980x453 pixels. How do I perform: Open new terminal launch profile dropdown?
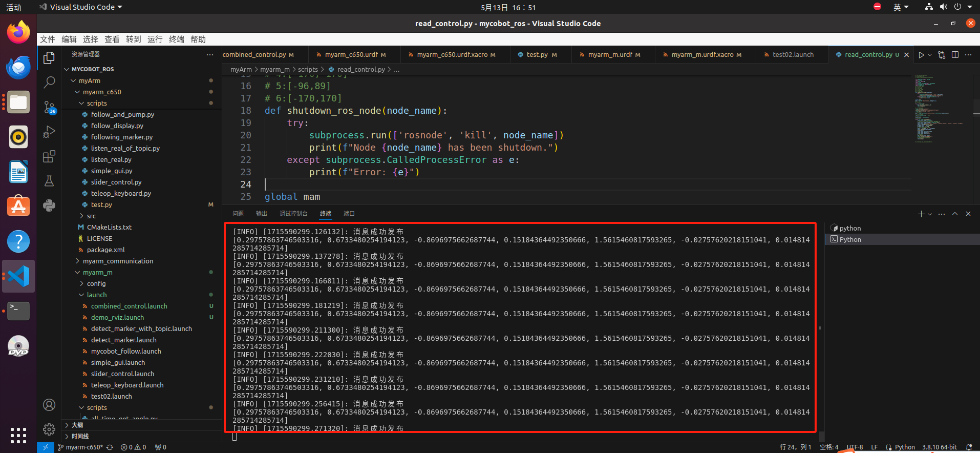(929, 214)
